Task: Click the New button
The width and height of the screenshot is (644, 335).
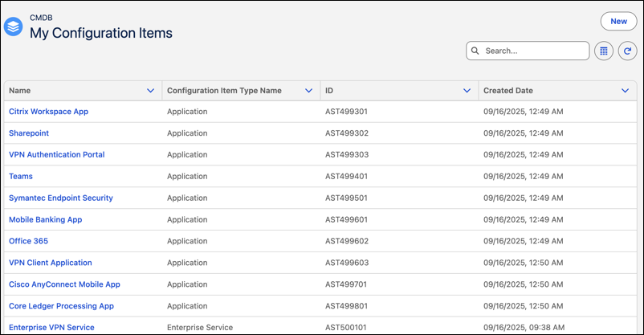Action: click(x=618, y=22)
